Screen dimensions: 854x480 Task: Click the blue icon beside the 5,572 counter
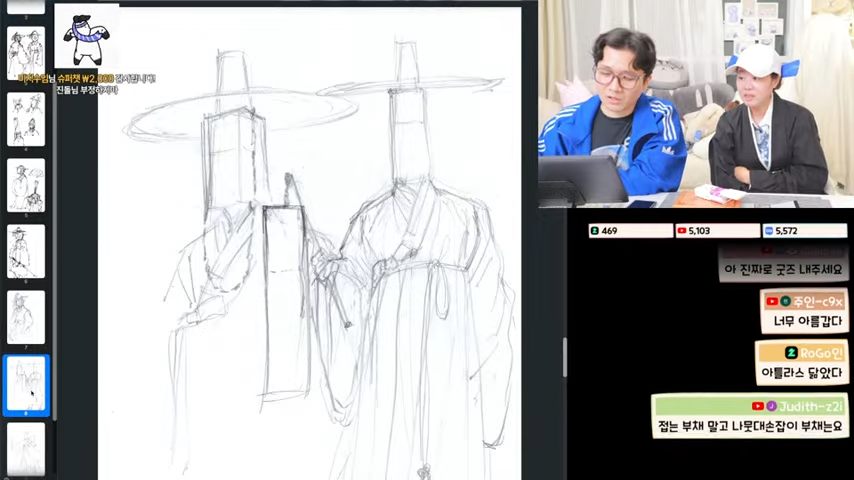[768, 231]
